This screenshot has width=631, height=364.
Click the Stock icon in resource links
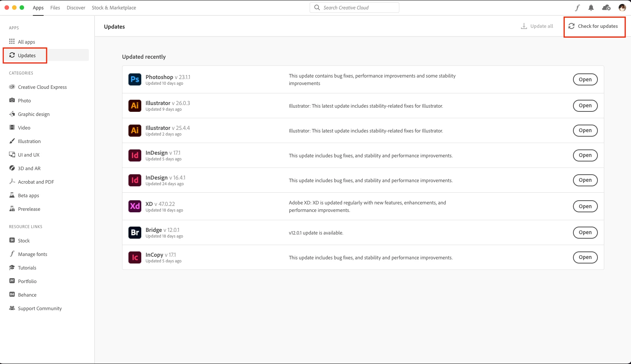pos(12,240)
